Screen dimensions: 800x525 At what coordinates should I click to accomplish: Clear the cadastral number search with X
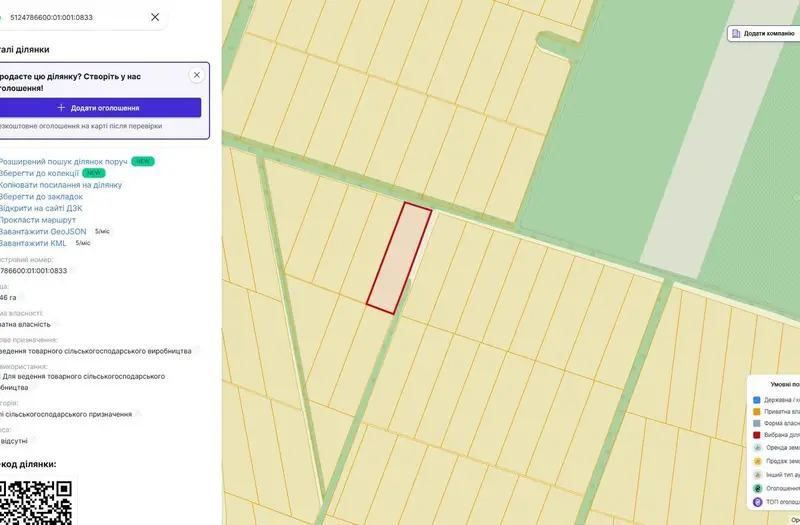point(155,17)
